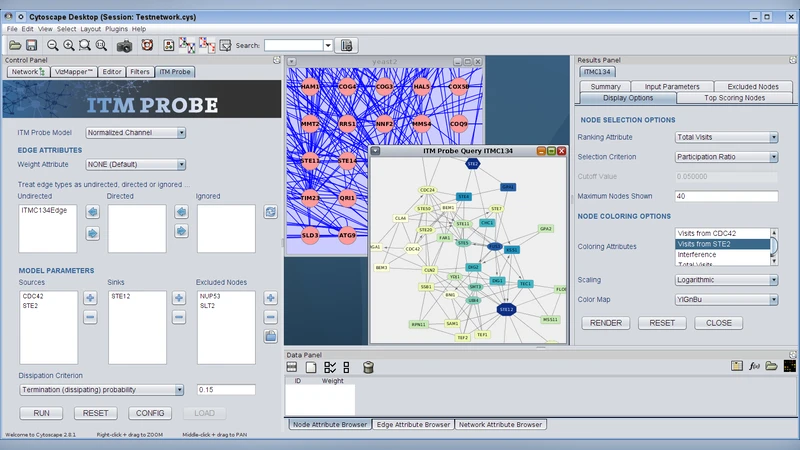Click the Save session floppy icon
Image resolution: width=800 pixels, height=450 pixels.
pos(31,46)
